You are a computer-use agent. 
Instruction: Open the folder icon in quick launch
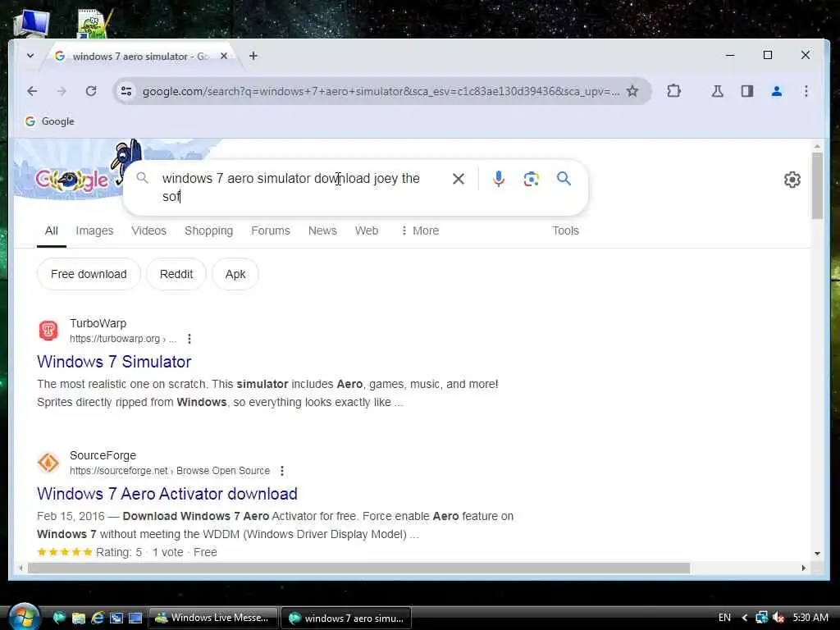click(79, 618)
